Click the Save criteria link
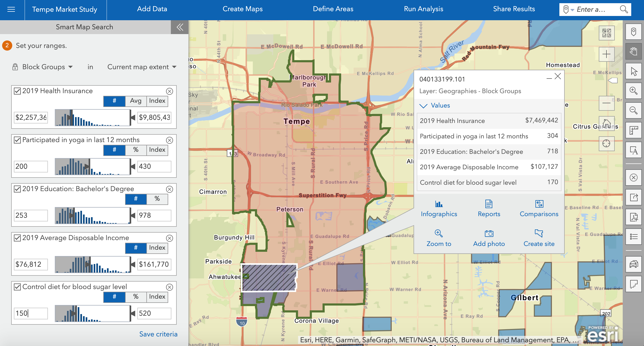Viewport: 644px width, 346px height. [158, 334]
